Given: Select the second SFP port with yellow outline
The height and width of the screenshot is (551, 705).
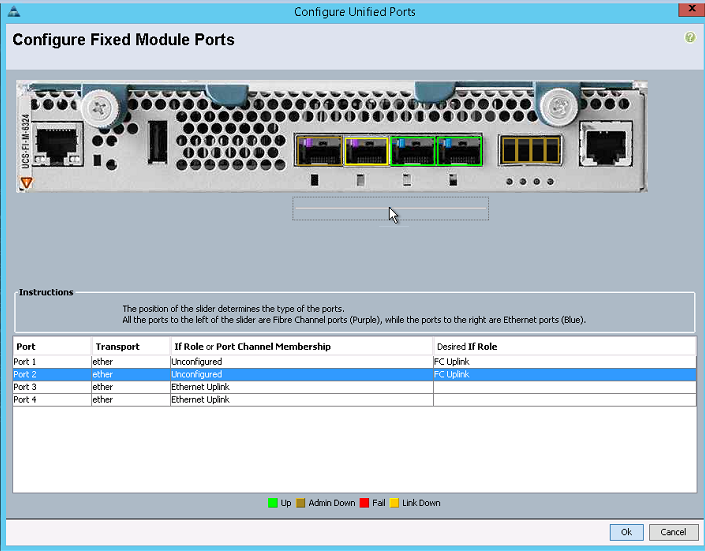Looking at the screenshot, I should coord(366,152).
